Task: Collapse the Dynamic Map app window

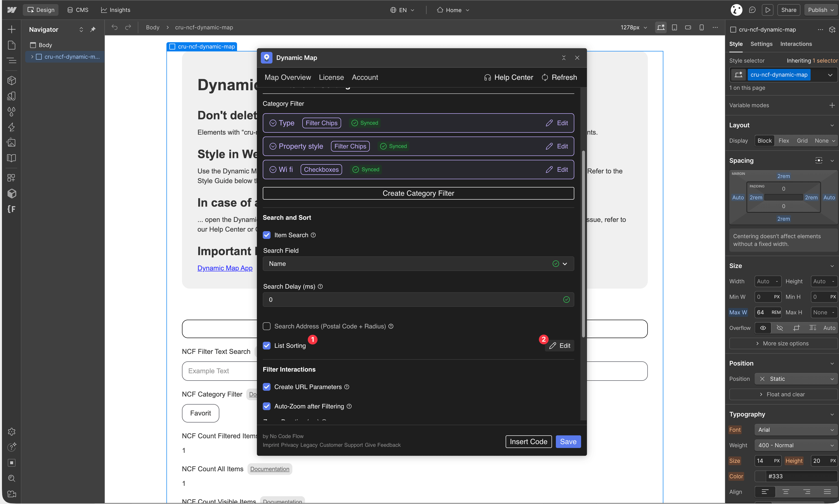Action: (x=564, y=58)
